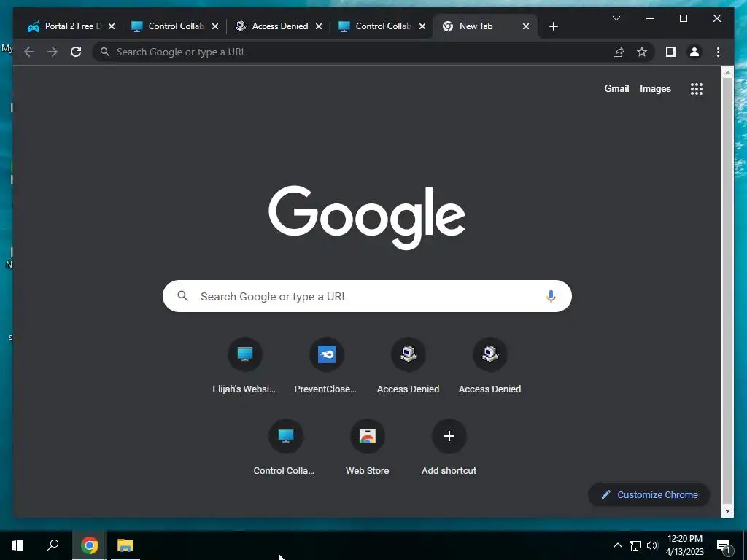Close the Access Denied tab
The image size is (747, 560).
click(319, 26)
